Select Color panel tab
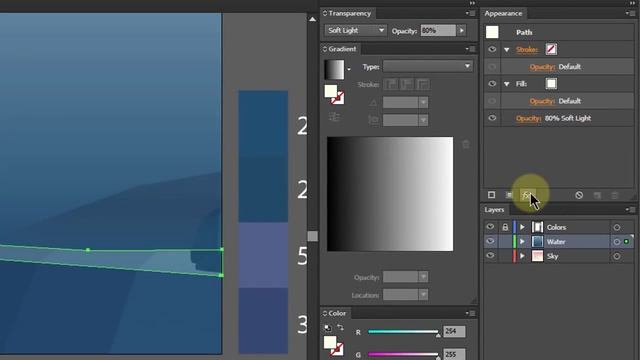 pos(337,313)
